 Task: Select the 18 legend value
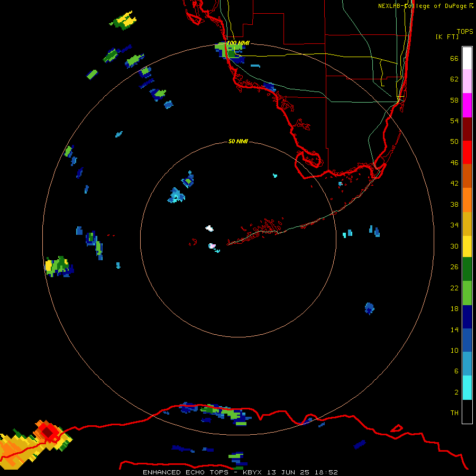[x=454, y=309]
